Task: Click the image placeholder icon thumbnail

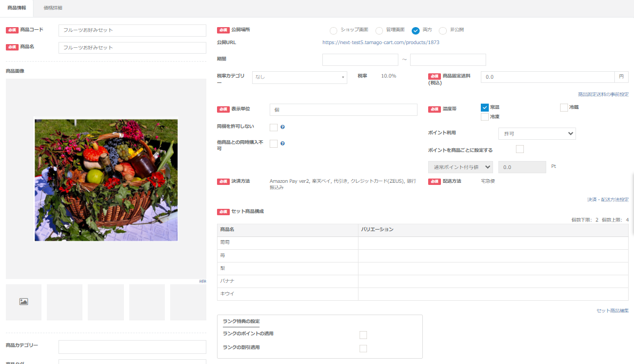Action: click(x=23, y=302)
